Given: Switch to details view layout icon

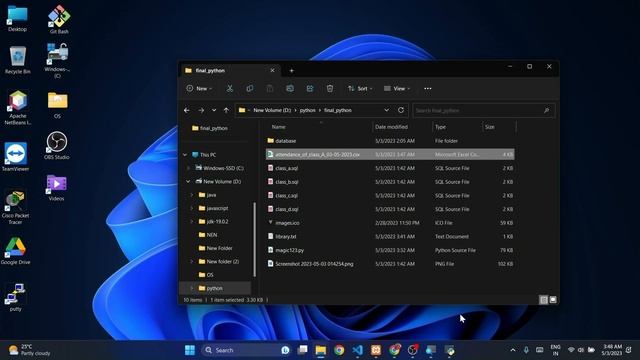Looking at the screenshot, I should (544, 300).
